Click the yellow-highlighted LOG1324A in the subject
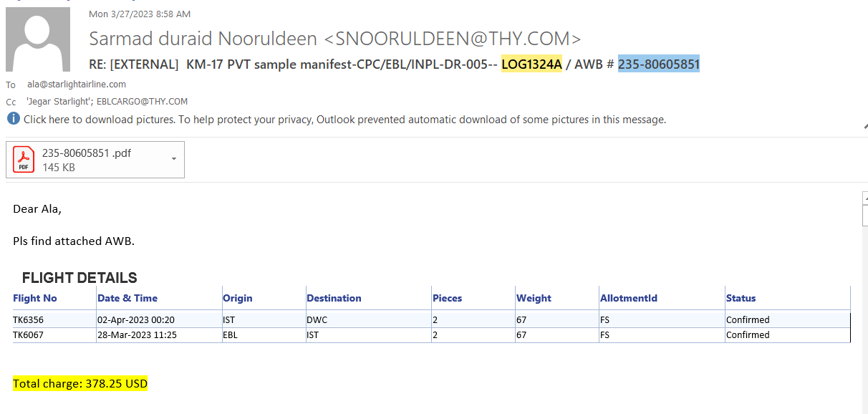This screenshot has width=868, height=414. point(531,64)
